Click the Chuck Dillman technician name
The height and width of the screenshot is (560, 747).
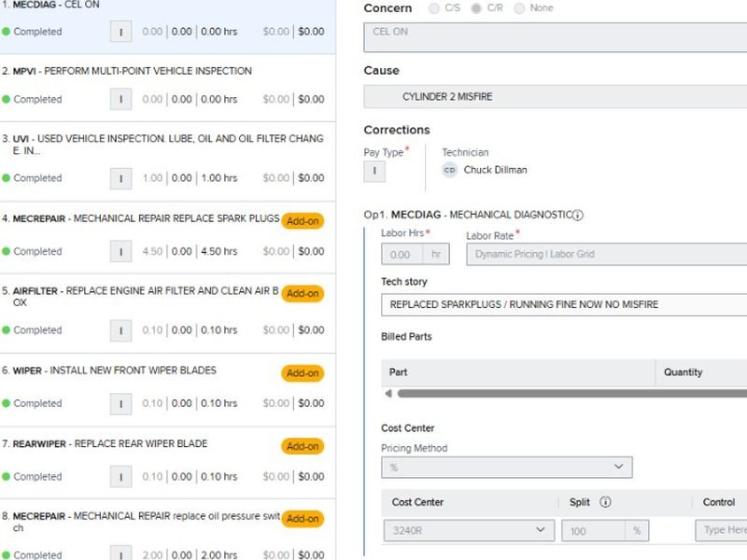coord(496,170)
